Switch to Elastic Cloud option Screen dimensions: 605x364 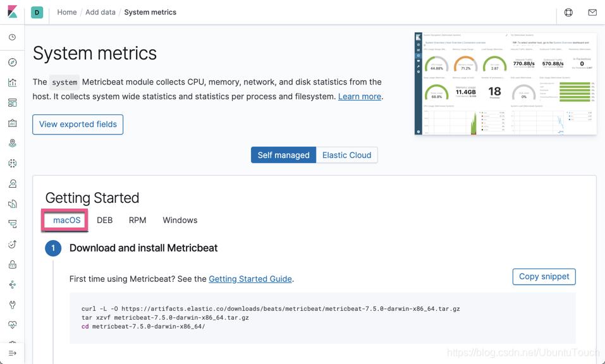pyautogui.click(x=346, y=155)
